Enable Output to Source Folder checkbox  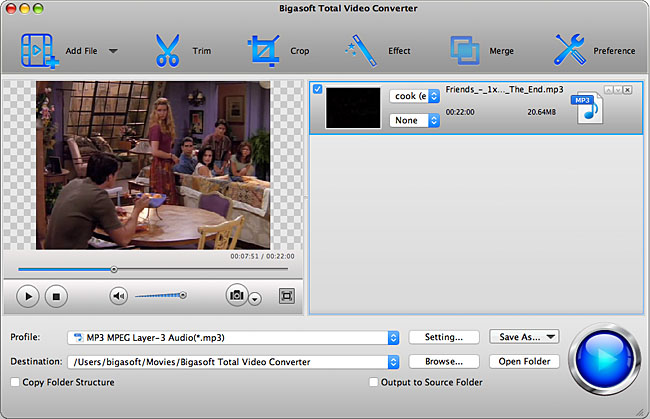tap(374, 382)
